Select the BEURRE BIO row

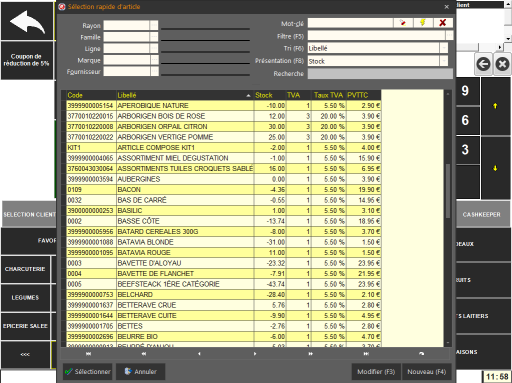click(223, 337)
